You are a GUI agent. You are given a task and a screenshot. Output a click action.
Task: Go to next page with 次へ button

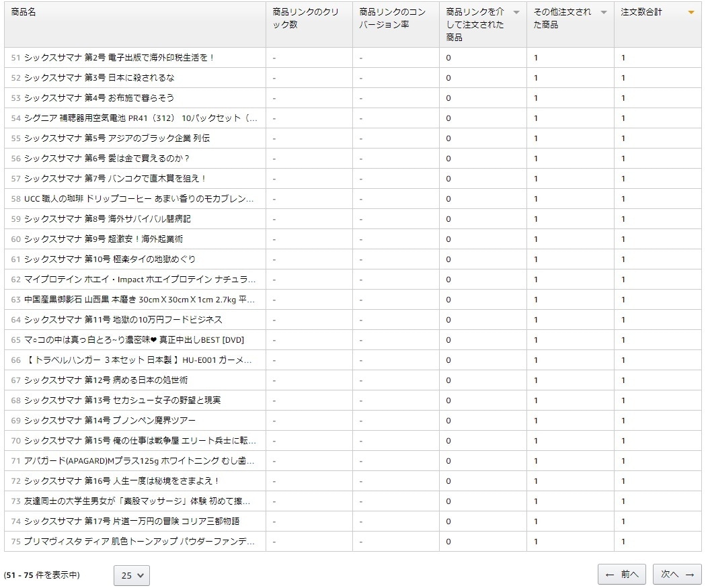coord(677,575)
